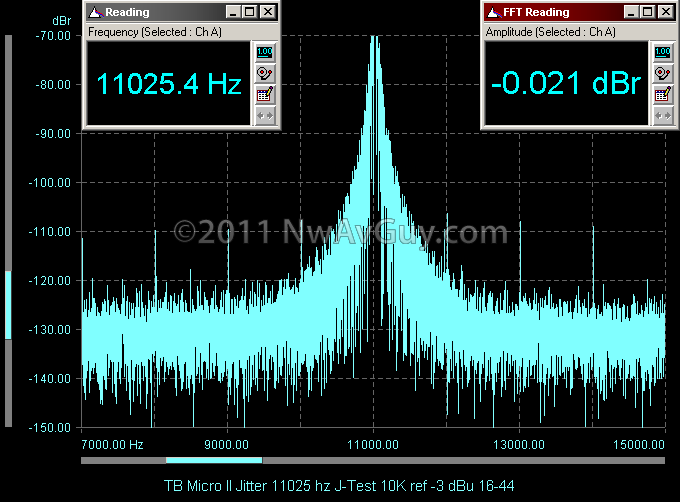Click the -0.021 dBr amplitude readout
680x502 pixels.
click(565, 84)
